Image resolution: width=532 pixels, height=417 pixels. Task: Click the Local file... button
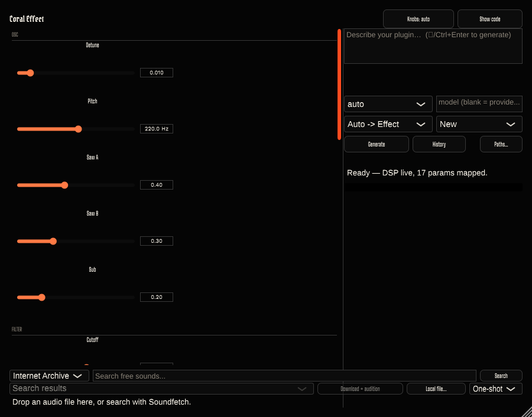(x=436, y=389)
